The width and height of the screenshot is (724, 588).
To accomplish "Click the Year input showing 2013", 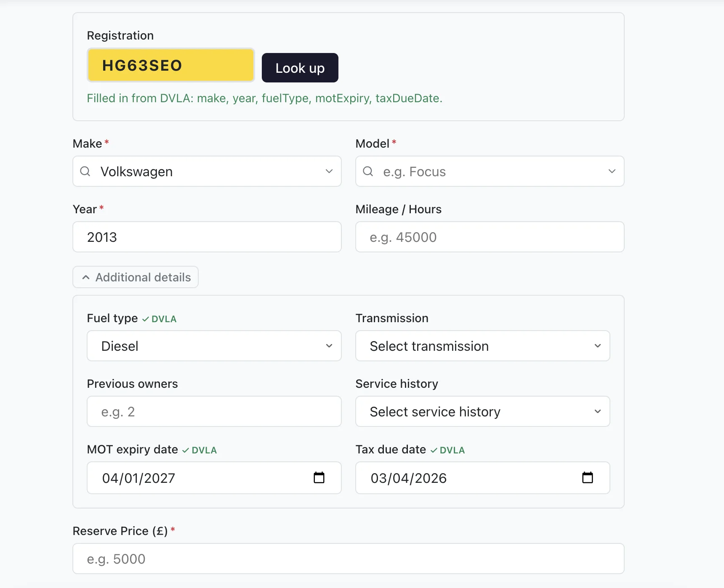I will (x=207, y=237).
